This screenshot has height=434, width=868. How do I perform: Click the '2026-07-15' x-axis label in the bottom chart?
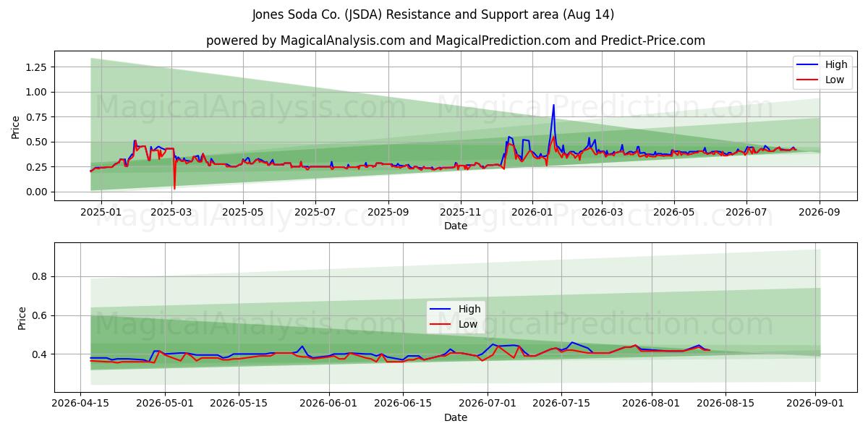562,404
